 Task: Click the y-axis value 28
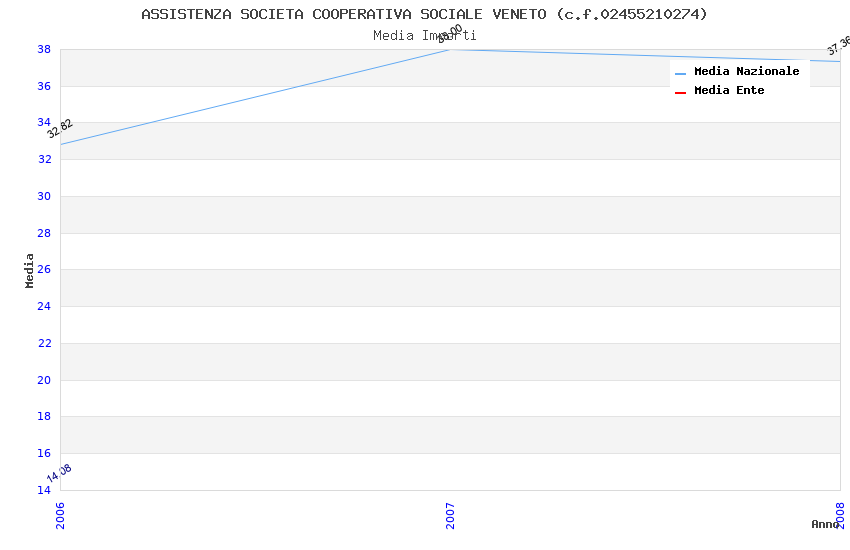click(x=44, y=233)
